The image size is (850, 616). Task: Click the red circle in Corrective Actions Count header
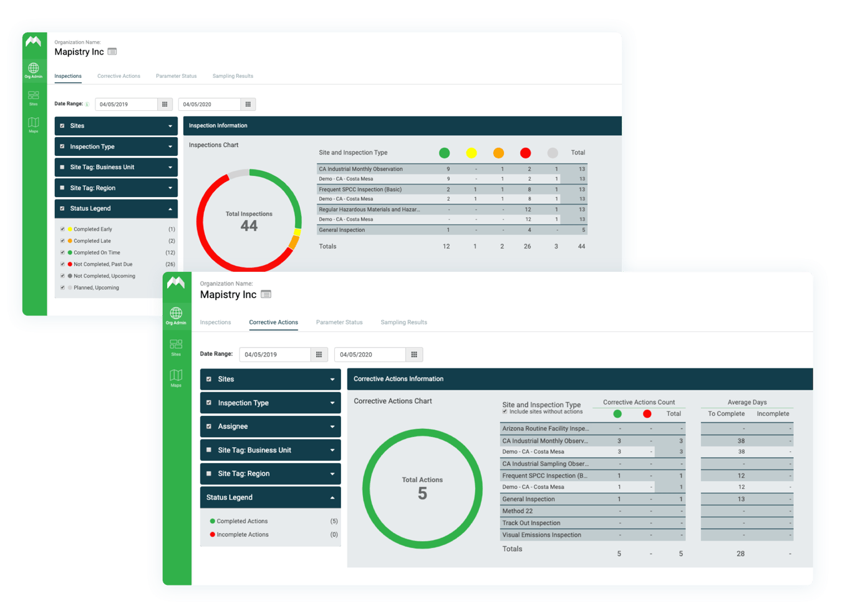tap(647, 414)
